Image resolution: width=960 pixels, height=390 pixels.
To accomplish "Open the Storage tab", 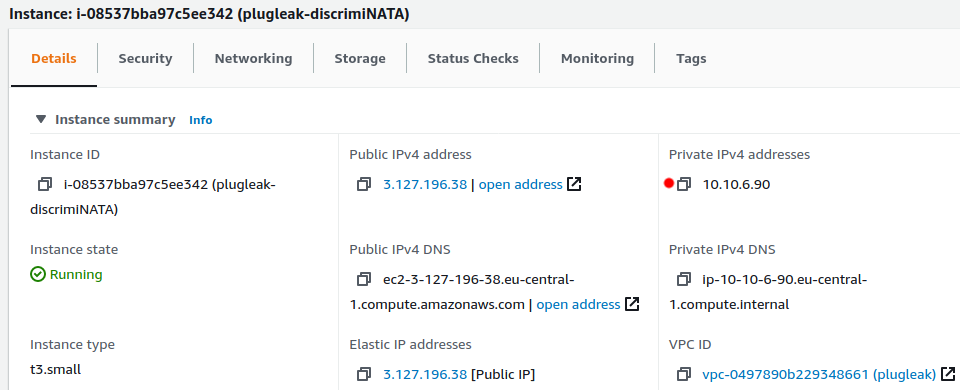I will pos(360,59).
